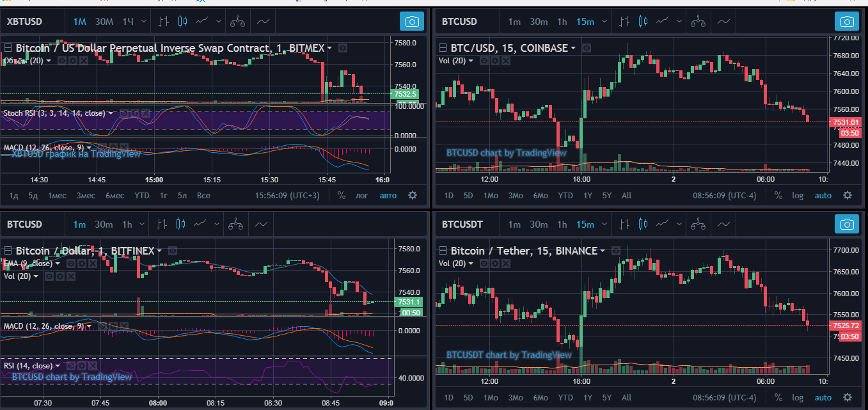Take snapshot of the XBTUSD BITMEX chart

click(x=412, y=21)
